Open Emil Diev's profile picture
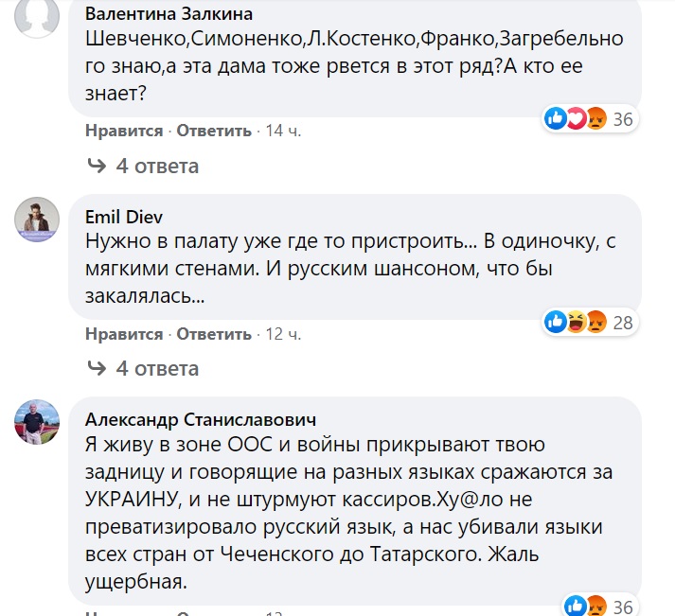Viewport: 675px width, 616px height. (38, 220)
